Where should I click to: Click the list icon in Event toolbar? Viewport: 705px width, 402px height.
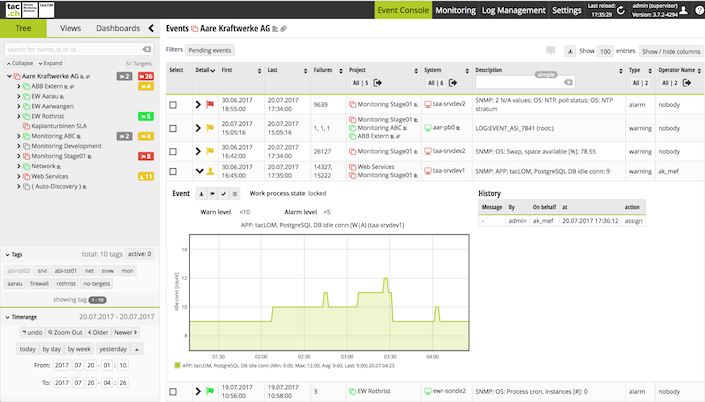coord(235,194)
